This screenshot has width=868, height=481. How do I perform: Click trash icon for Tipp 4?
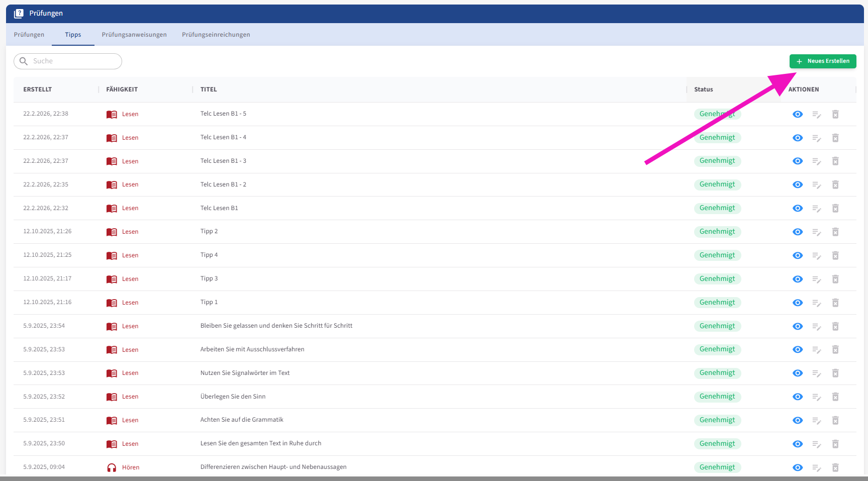[x=835, y=255]
